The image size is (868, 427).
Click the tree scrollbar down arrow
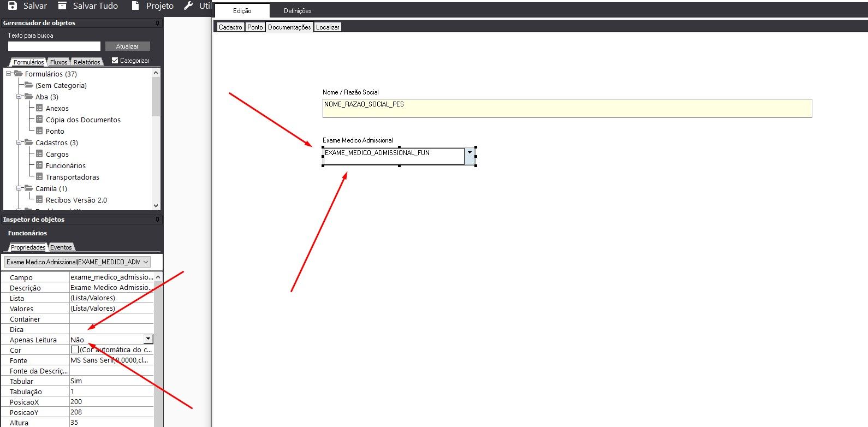point(156,206)
